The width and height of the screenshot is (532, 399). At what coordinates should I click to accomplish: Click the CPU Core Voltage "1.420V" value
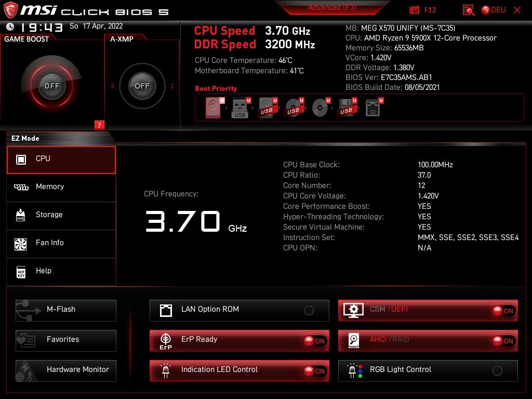(x=428, y=196)
